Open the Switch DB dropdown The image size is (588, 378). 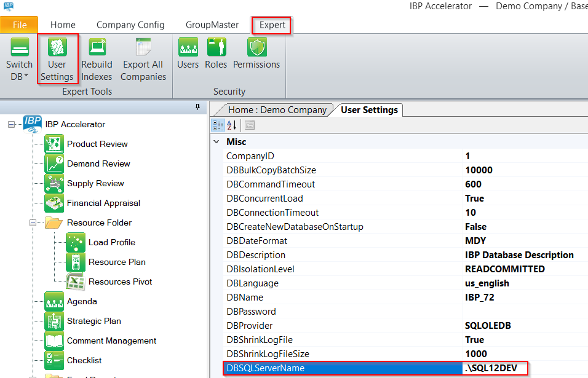click(x=20, y=59)
